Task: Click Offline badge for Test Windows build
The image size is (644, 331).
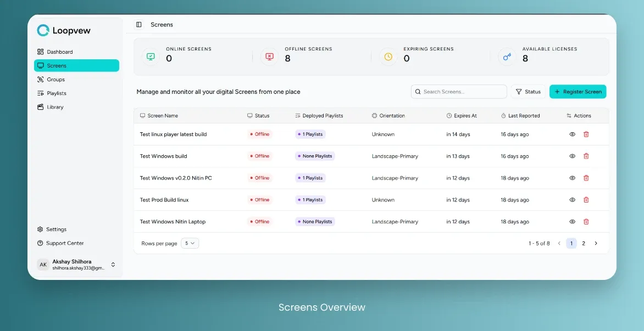Action: click(x=259, y=156)
